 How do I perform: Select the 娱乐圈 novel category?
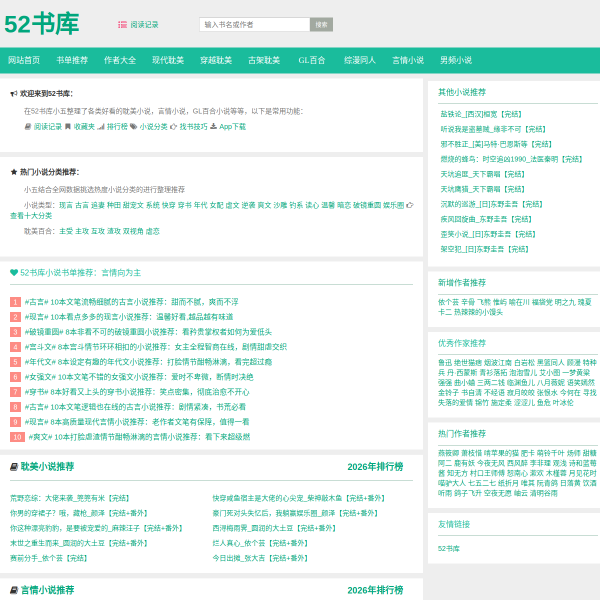[393, 205]
